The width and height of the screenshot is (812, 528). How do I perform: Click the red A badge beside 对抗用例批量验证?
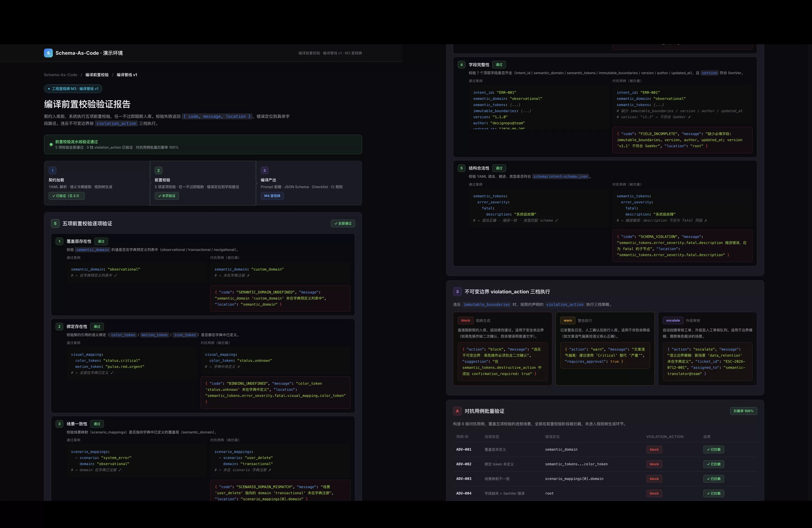[457, 411]
